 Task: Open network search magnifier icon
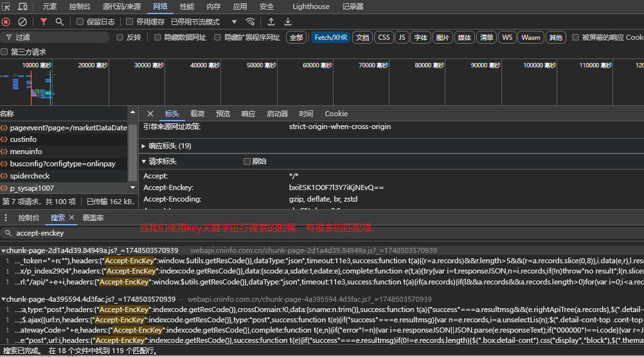60,22
